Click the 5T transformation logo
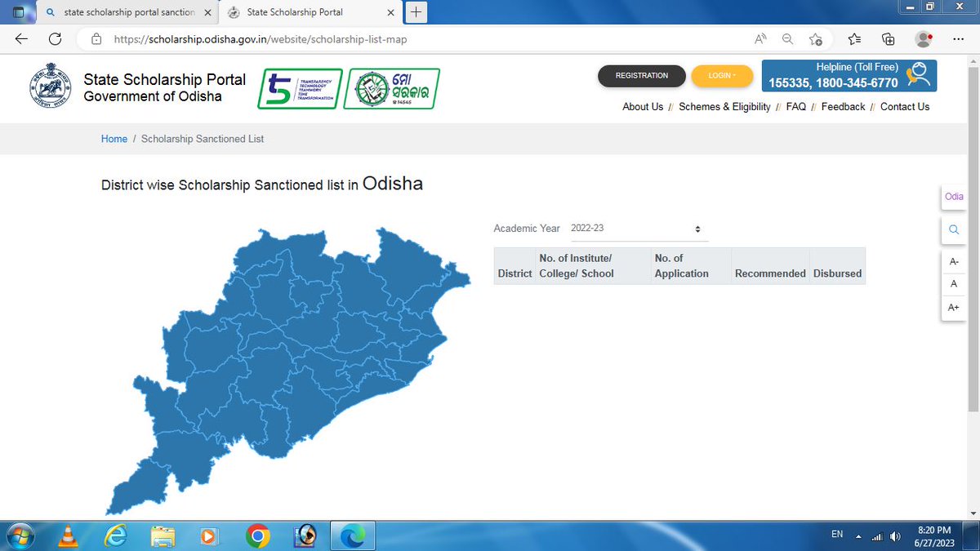 (x=300, y=89)
